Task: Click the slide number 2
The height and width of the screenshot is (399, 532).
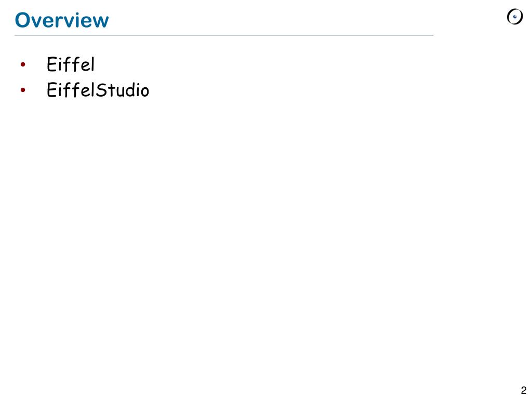Action: (x=524, y=390)
